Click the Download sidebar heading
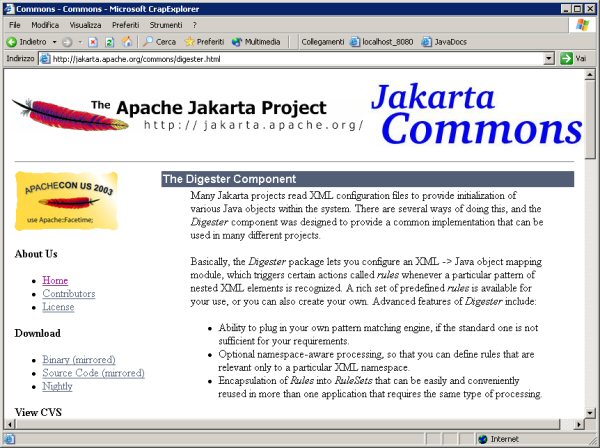 click(x=38, y=333)
